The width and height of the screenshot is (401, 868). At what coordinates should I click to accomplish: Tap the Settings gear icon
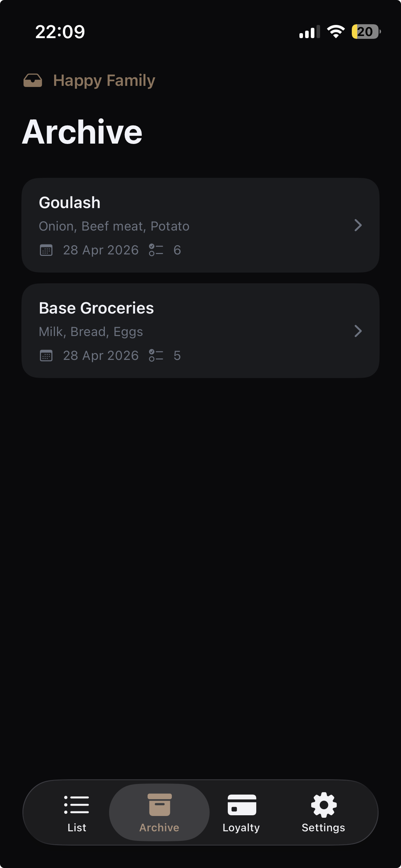click(324, 805)
